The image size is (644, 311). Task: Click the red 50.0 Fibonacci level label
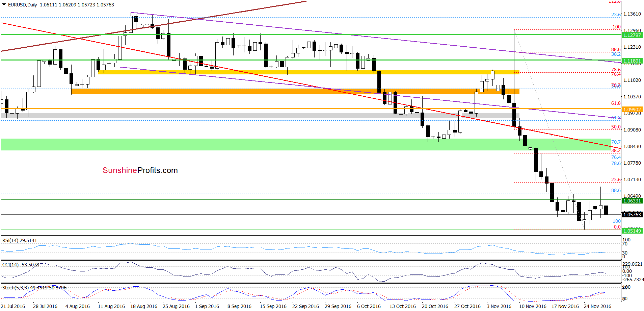(616, 127)
